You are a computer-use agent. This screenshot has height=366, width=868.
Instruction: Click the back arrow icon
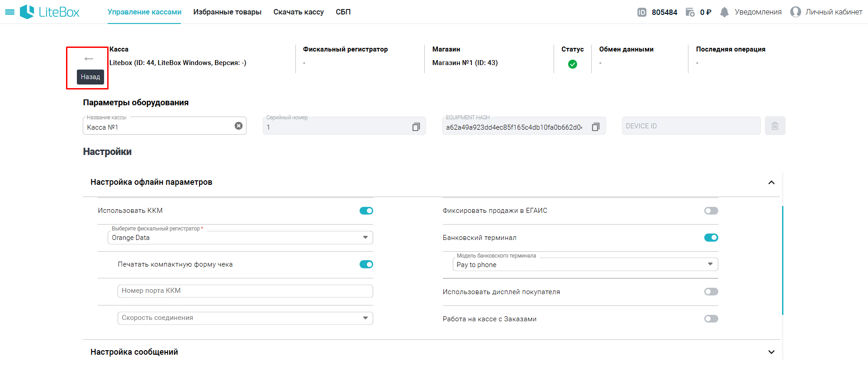(x=89, y=59)
